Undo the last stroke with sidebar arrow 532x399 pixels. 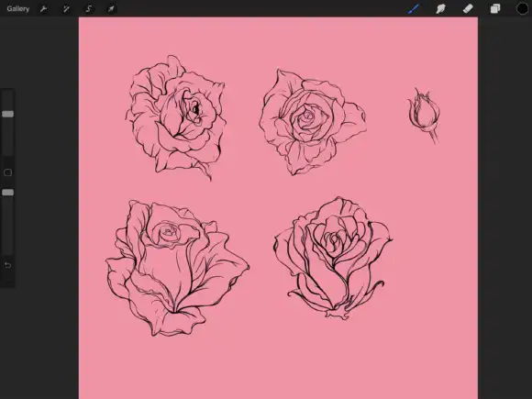pos(8,265)
